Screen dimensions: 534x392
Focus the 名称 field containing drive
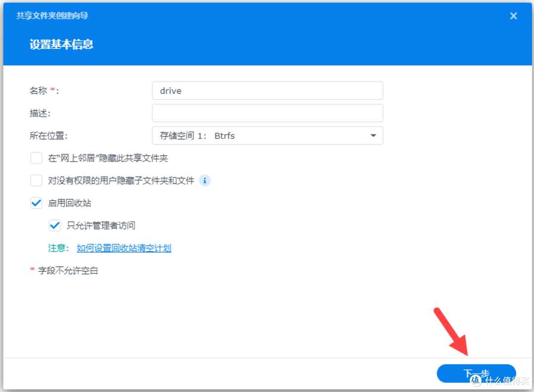click(x=267, y=90)
